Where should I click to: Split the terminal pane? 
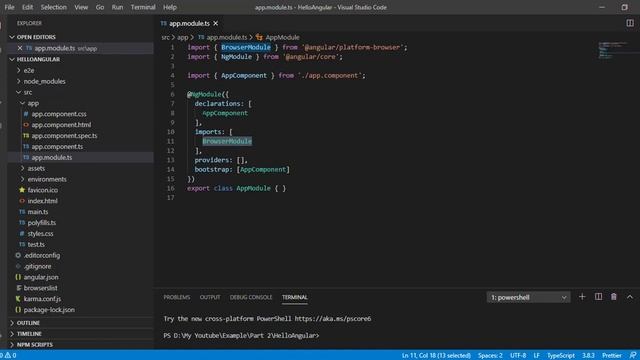click(x=598, y=297)
